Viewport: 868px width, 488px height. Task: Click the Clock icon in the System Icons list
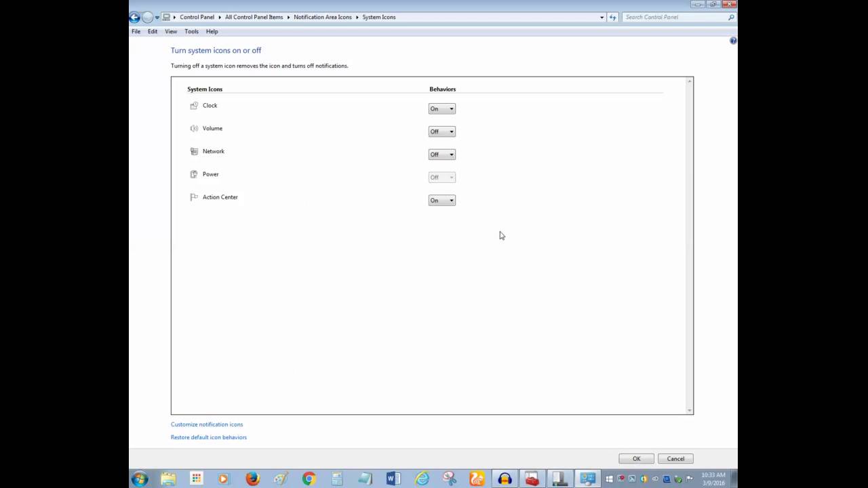194,105
